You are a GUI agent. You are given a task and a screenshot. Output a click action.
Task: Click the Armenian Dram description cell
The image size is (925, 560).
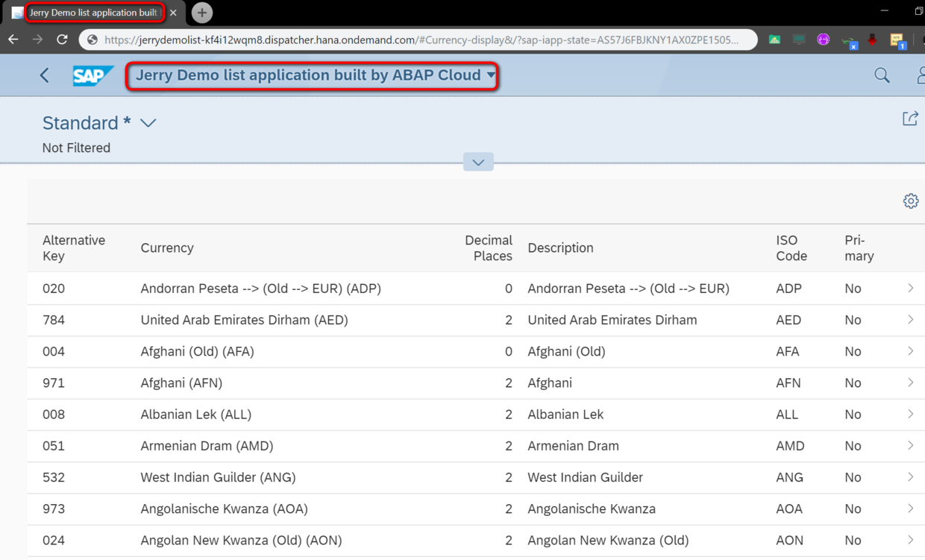point(574,446)
